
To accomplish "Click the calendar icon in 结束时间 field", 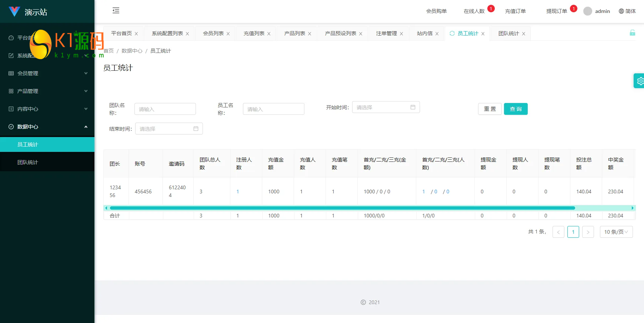I will [196, 129].
